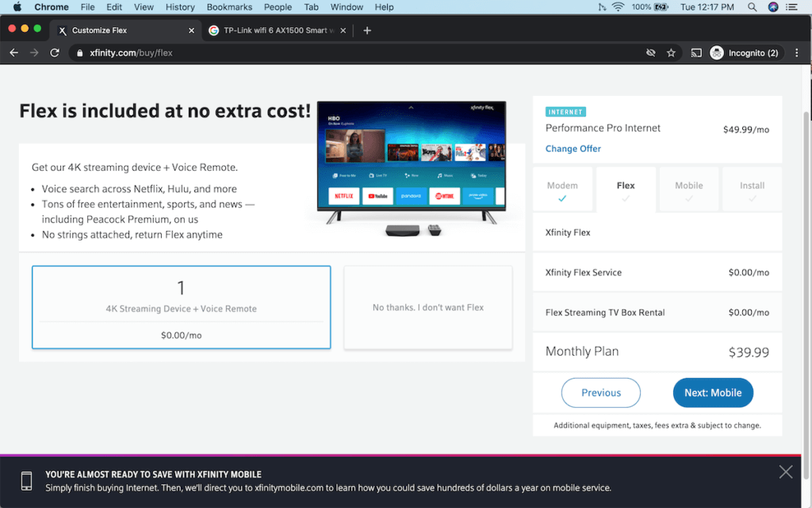Screen dimensions: 812x508
Task: Open the File menu
Action: pos(87,6)
